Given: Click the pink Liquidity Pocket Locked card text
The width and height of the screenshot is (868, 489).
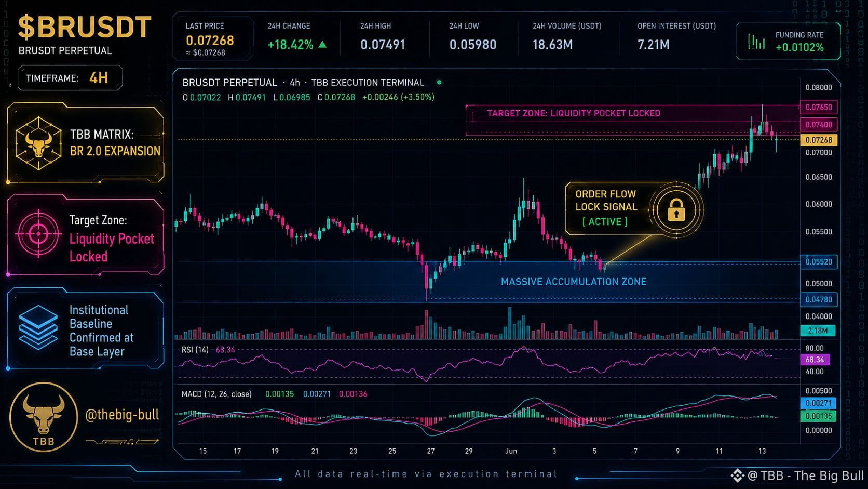Looking at the screenshot, I should pos(112,247).
